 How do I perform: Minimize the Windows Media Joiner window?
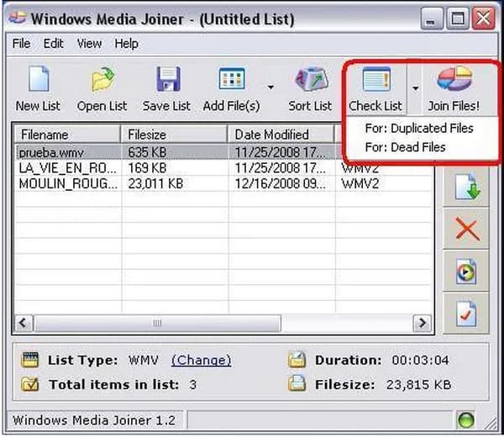[432, 18]
